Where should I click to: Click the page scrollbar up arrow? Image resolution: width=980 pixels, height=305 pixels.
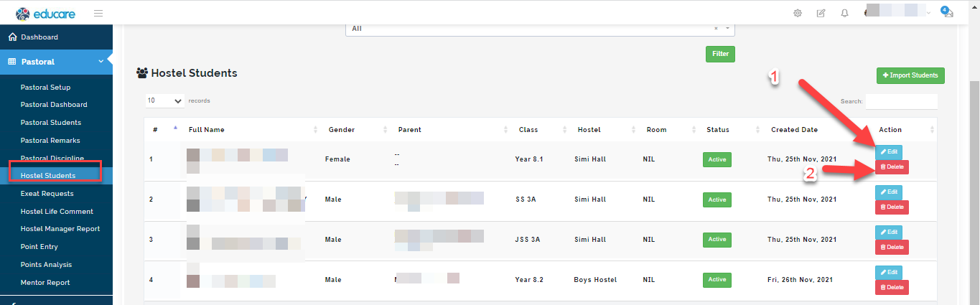[x=974, y=5]
